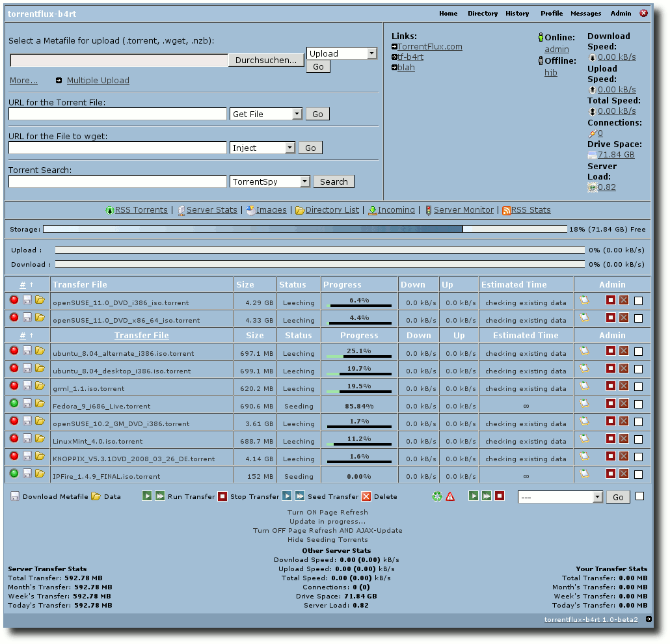Open the Server Stats link
This screenshot has height=644, width=670.
point(211,210)
